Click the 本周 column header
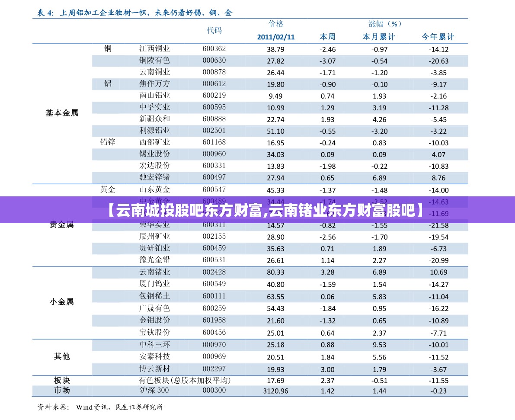The image size is (515, 420). pyautogui.click(x=327, y=37)
